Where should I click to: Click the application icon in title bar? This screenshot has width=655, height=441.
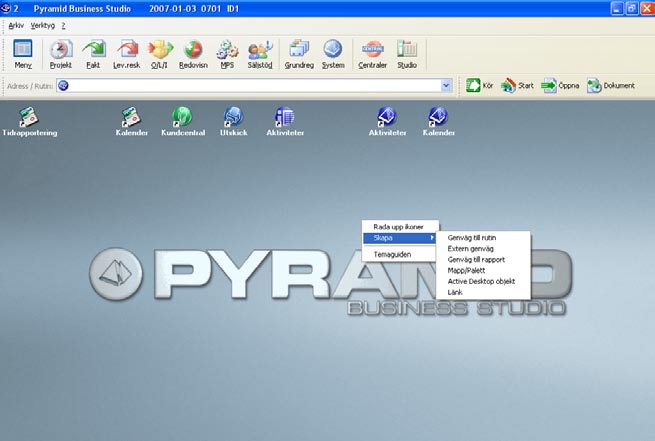pyautogui.click(x=5, y=8)
